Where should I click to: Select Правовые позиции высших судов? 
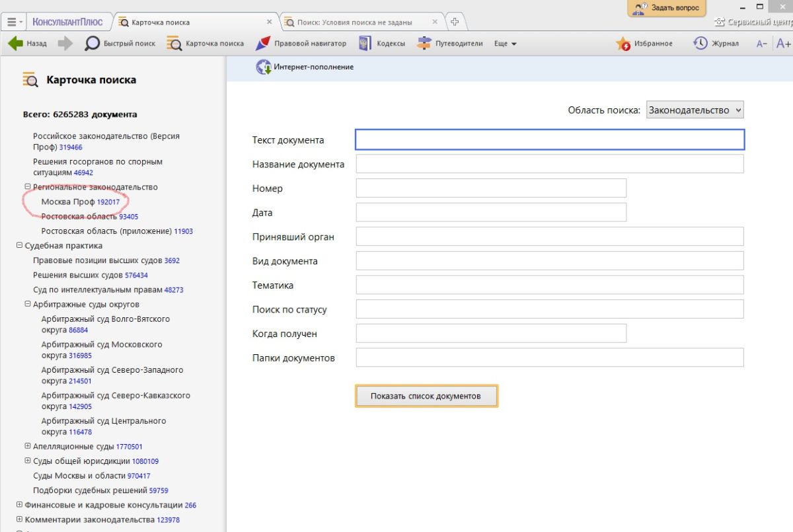106,260
